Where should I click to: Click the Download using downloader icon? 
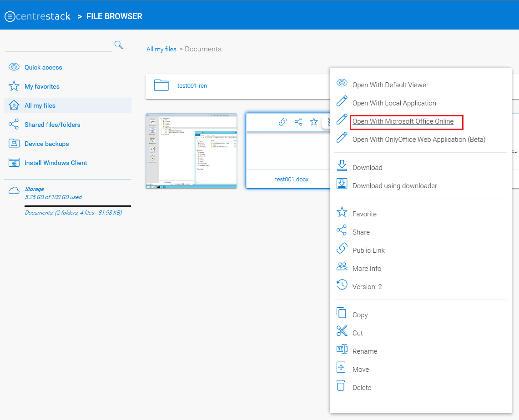(342, 184)
